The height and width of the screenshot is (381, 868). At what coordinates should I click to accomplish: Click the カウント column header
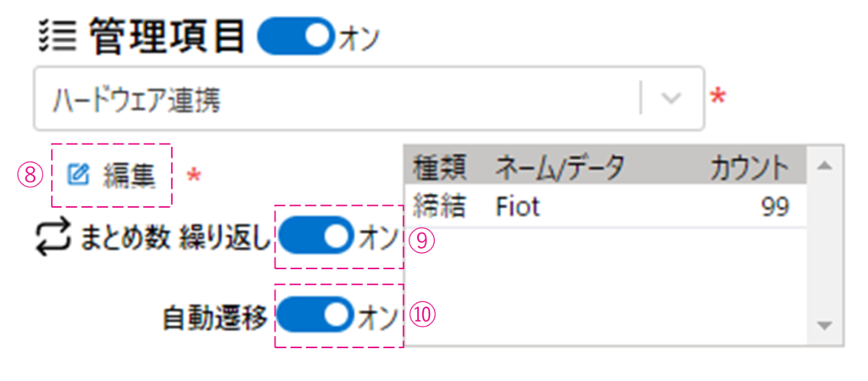click(749, 167)
